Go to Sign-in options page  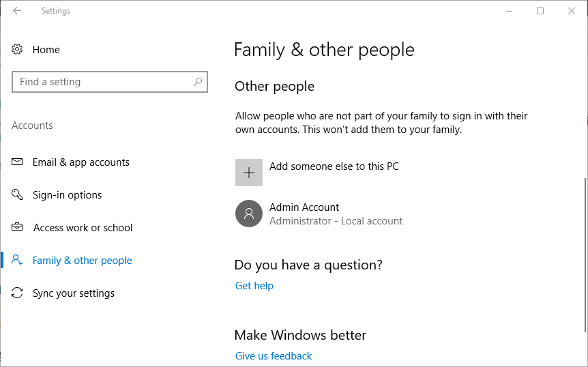click(x=67, y=195)
